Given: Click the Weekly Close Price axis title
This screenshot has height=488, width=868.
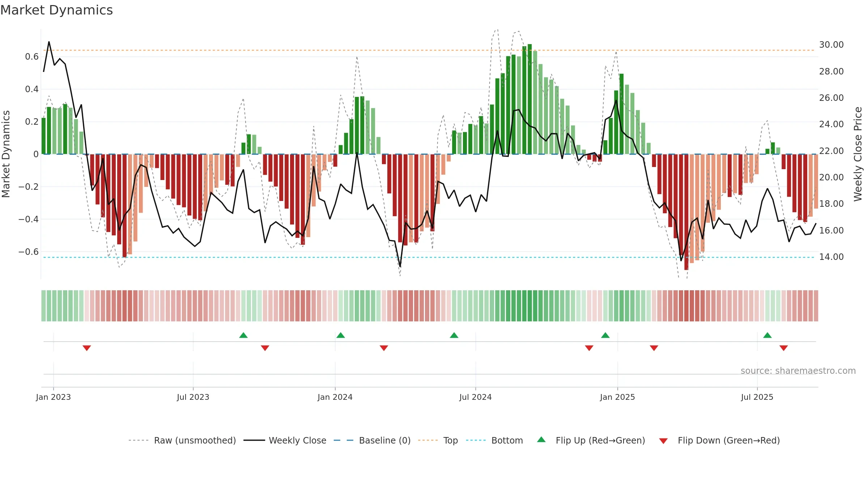Looking at the screenshot, I should pyautogui.click(x=858, y=154).
